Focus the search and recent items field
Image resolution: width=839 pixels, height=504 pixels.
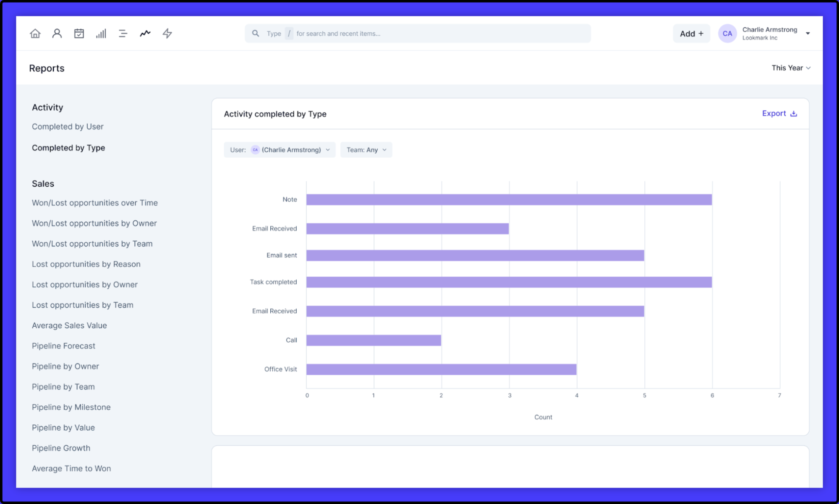click(x=418, y=34)
